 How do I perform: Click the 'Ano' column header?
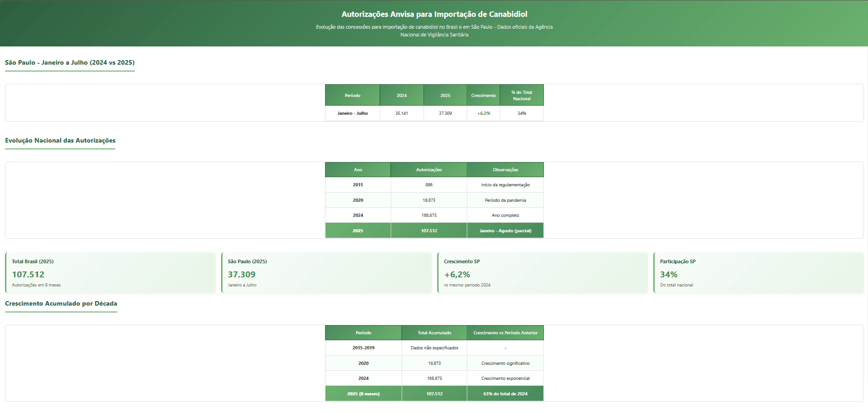[x=358, y=169]
